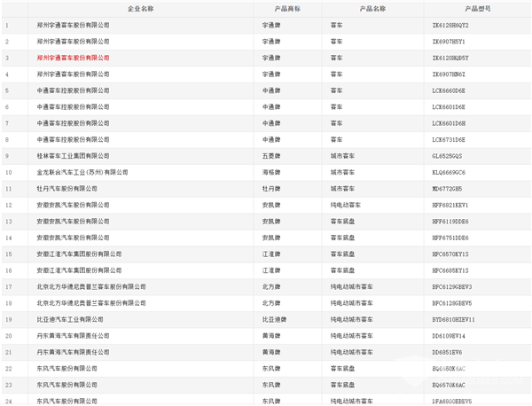Click the 五菱牌 brand cell
The height and width of the screenshot is (406, 532).
(270, 155)
